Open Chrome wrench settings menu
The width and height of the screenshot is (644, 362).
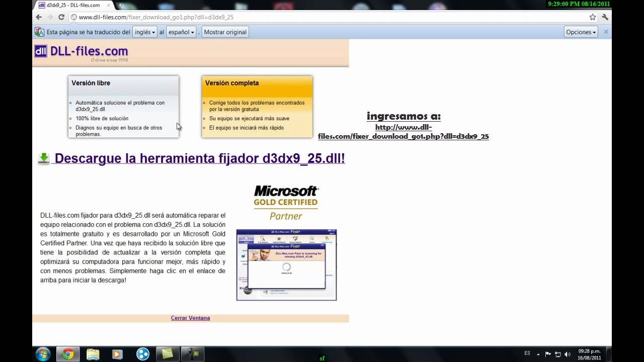(605, 17)
